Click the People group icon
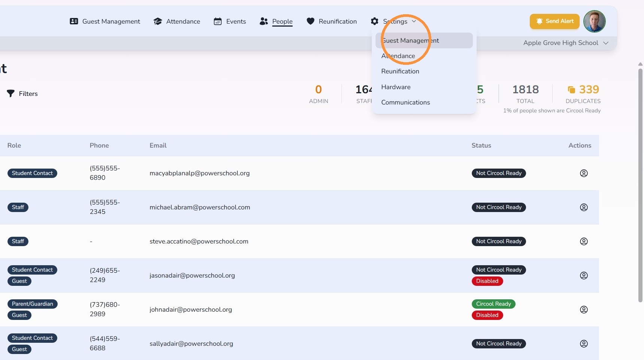Viewport: 644px width, 360px height. coord(264,21)
